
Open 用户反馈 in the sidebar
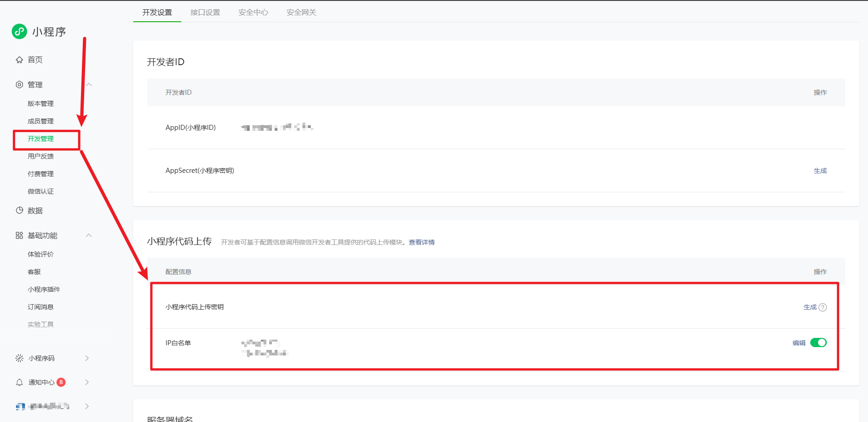[41, 156]
